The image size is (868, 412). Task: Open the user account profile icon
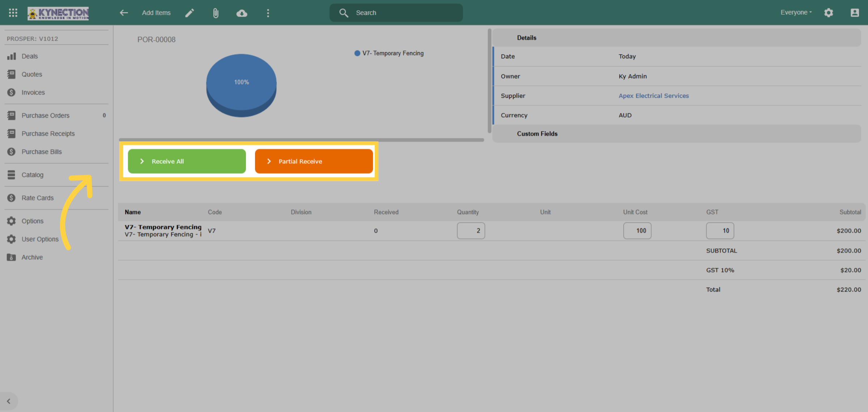click(855, 13)
